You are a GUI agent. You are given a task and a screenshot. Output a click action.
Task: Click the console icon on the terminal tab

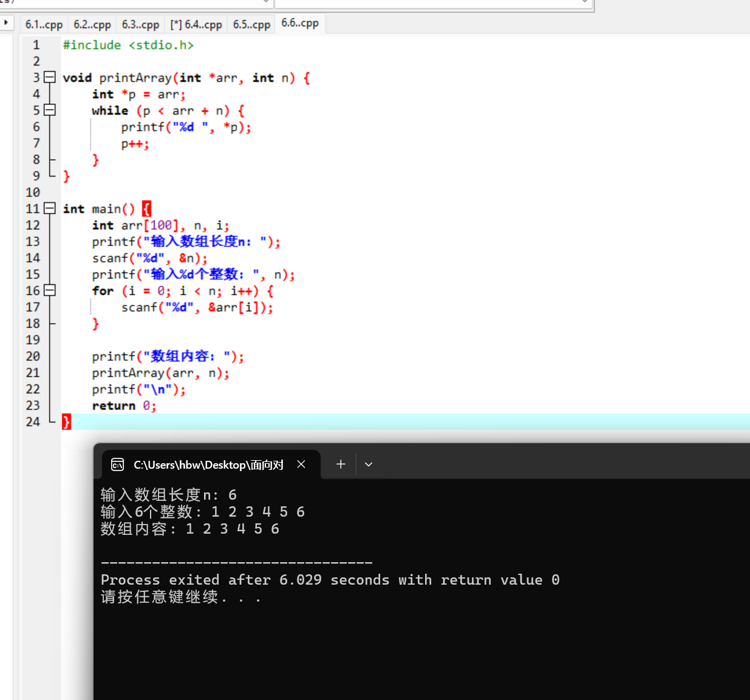click(117, 465)
